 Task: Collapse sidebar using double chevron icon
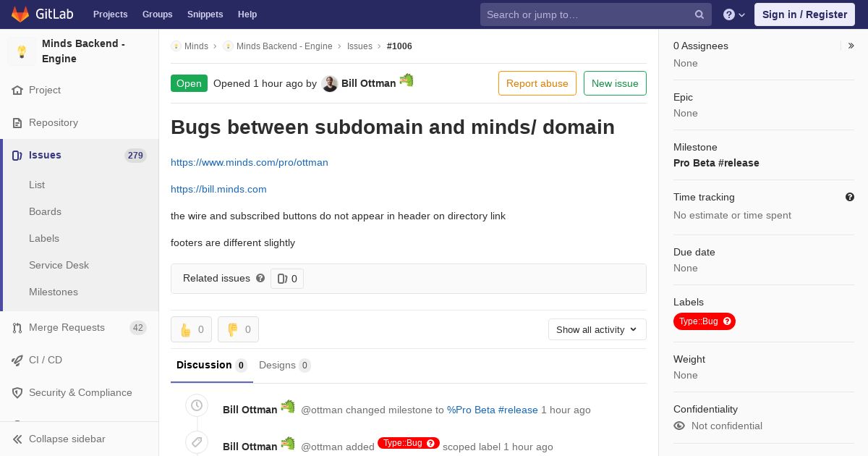click(17, 439)
